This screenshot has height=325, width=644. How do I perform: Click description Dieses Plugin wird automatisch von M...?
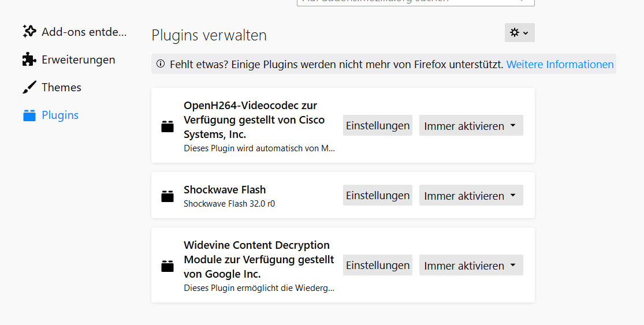pos(259,148)
